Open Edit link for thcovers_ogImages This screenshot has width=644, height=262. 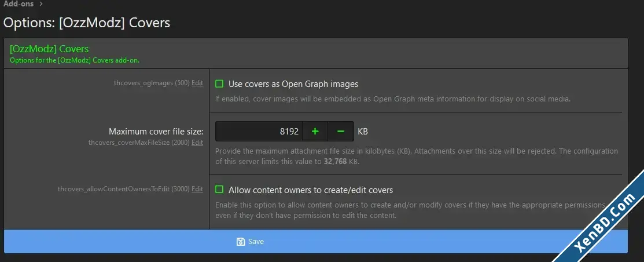point(197,83)
